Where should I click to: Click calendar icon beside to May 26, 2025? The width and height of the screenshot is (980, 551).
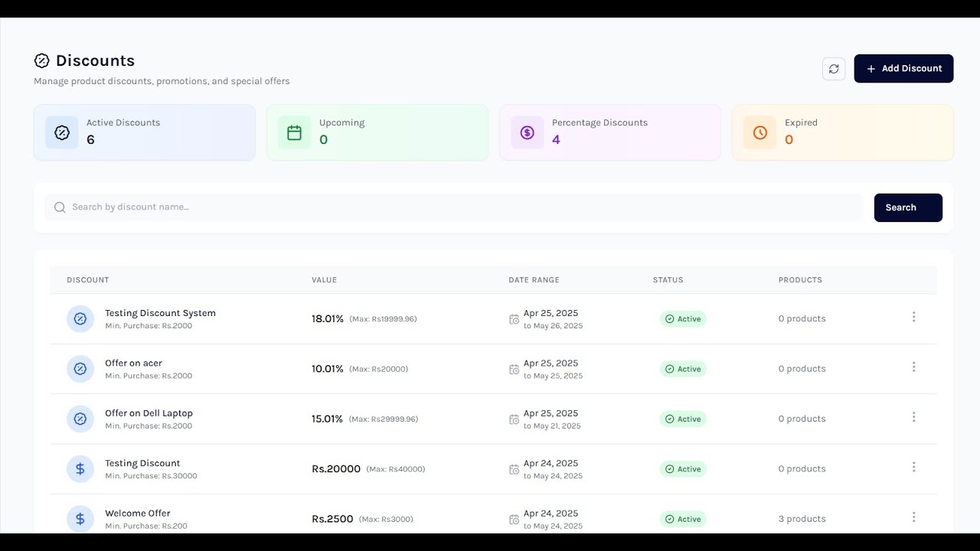(x=514, y=319)
